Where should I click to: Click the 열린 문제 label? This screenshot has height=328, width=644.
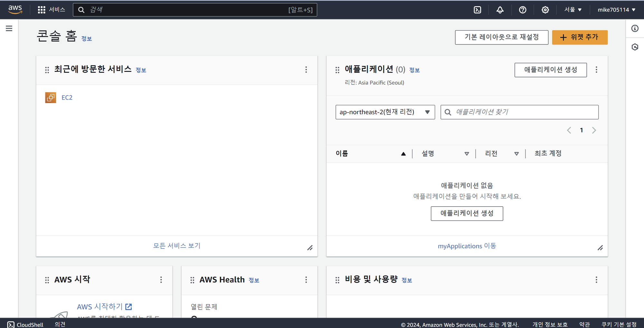click(204, 307)
